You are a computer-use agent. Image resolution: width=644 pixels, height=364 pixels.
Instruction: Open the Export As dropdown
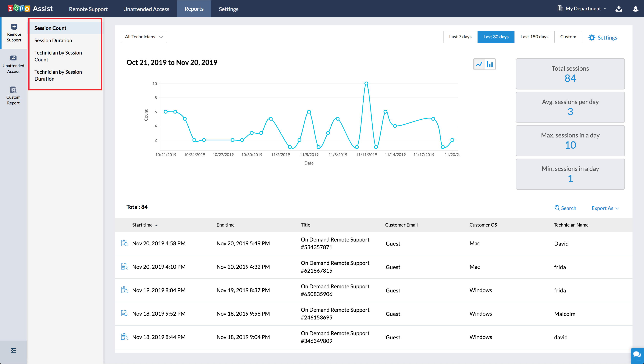click(605, 208)
